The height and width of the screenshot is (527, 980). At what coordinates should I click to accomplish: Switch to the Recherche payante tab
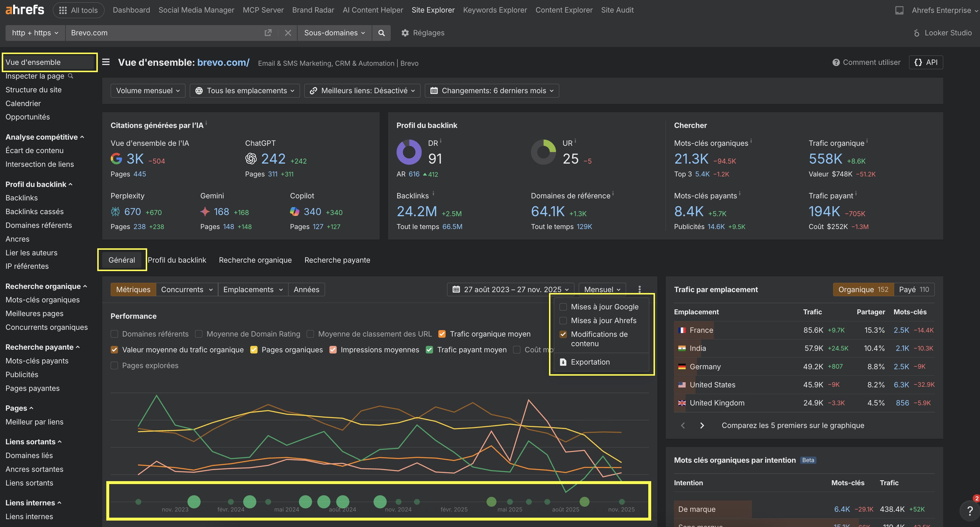click(x=337, y=260)
